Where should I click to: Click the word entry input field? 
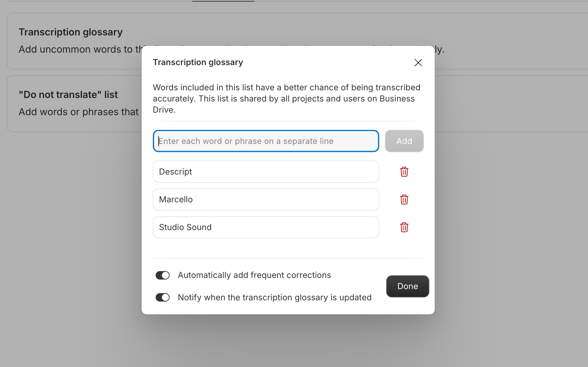[x=266, y=141]
